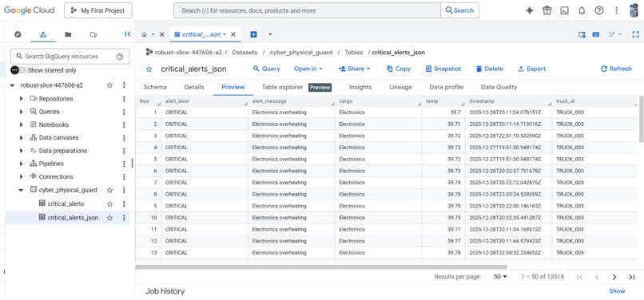Go to next results page

tap(614, 277)
